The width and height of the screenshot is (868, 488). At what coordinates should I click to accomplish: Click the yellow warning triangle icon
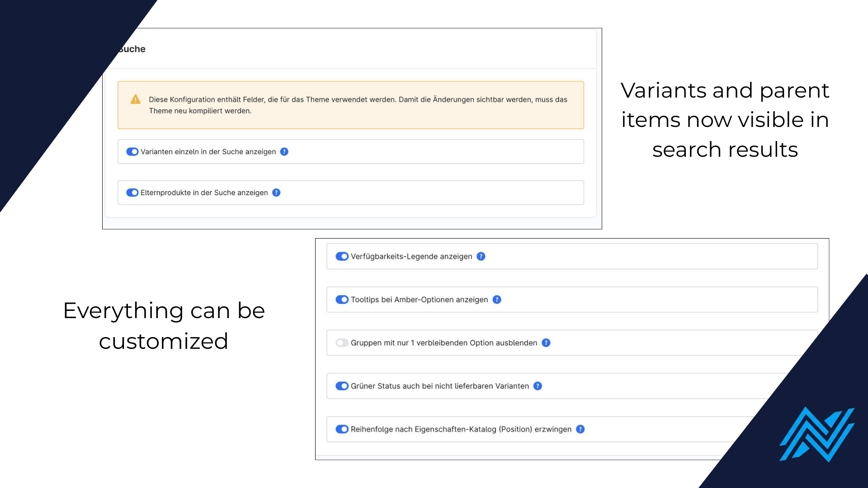[x=135, y=99]
